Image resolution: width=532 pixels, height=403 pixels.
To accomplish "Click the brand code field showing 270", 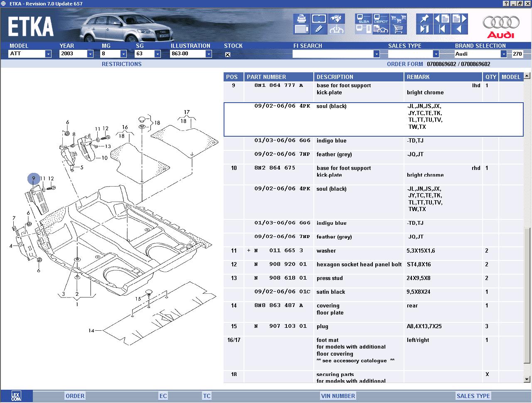I will [517, 54].
